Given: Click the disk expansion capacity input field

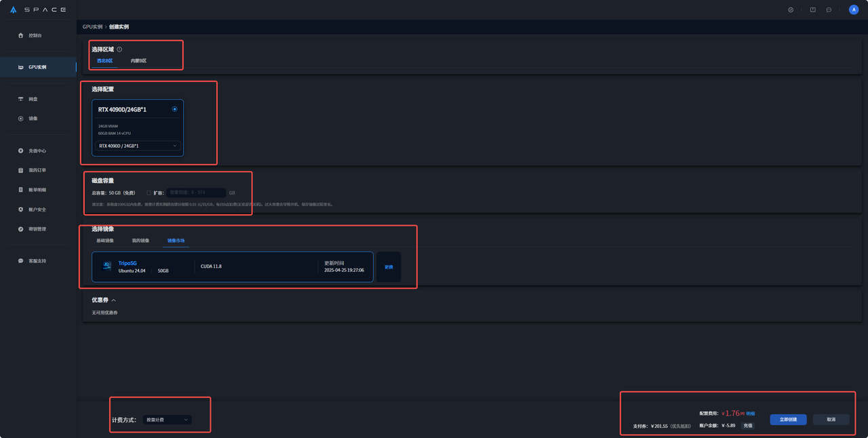Looking at the screenshot, I should click(196, 193).
